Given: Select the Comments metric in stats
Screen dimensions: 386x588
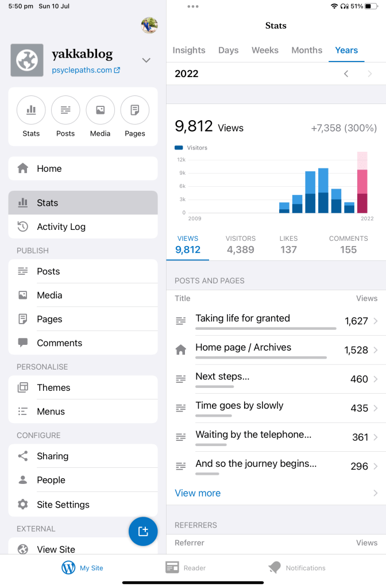Looking at the screenshot, I should 348,244.
